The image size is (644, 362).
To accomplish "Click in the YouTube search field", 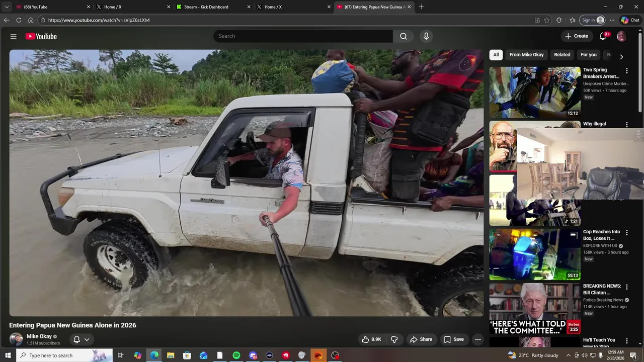I will click(x=303, y=36).
